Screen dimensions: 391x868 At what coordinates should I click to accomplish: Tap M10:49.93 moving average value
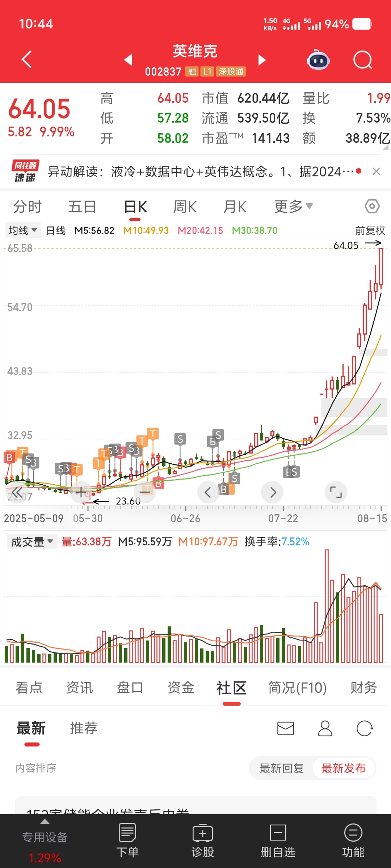(146, 230)
